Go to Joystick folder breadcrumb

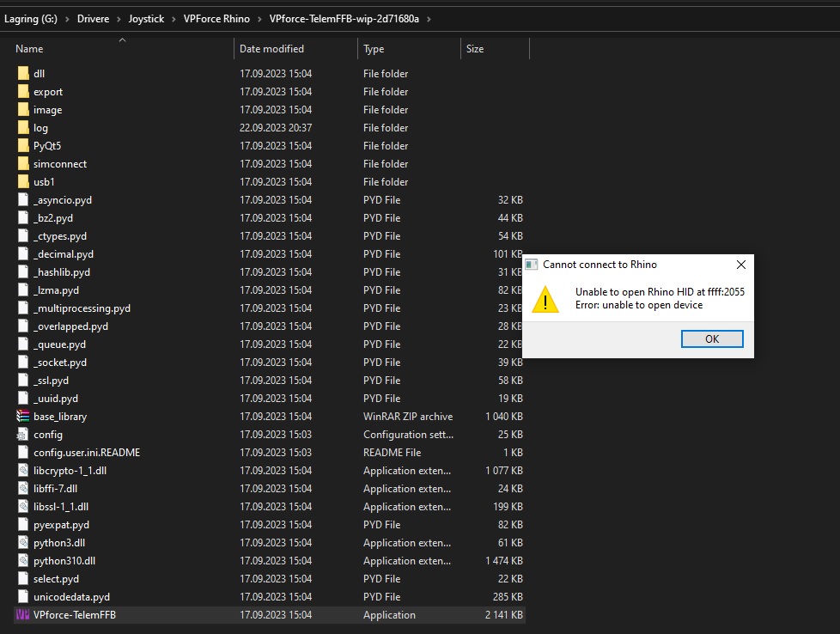click(x=146, y=19)
